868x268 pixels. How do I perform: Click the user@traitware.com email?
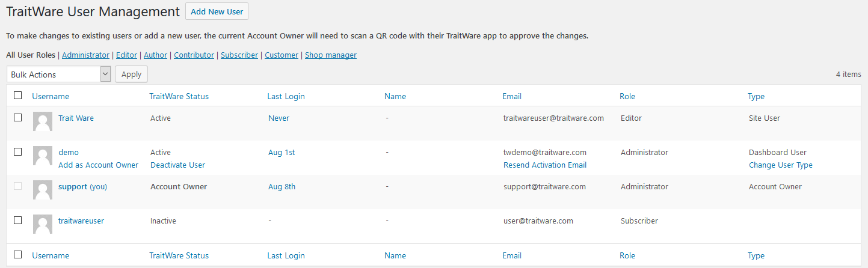coord(538,221)
